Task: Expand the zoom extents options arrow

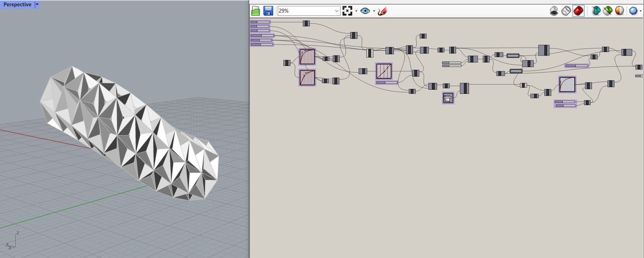Action: click(356, 11)
